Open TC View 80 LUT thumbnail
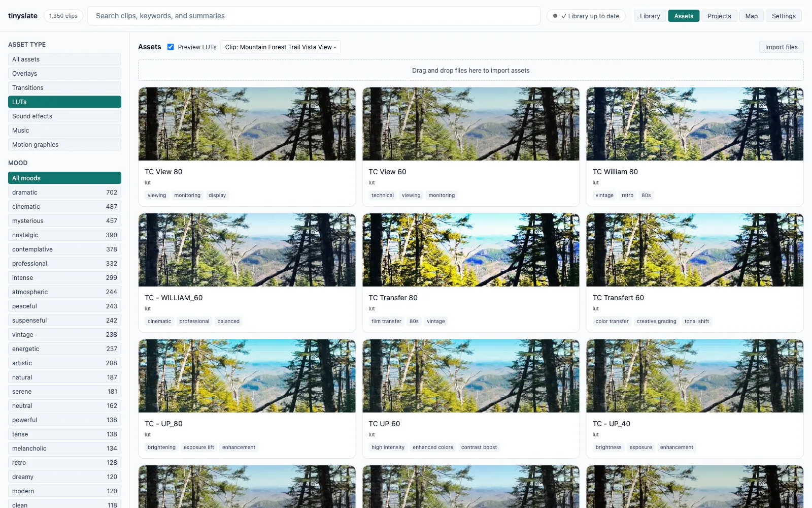Viewport: 812px width, 508px height. 247,124
